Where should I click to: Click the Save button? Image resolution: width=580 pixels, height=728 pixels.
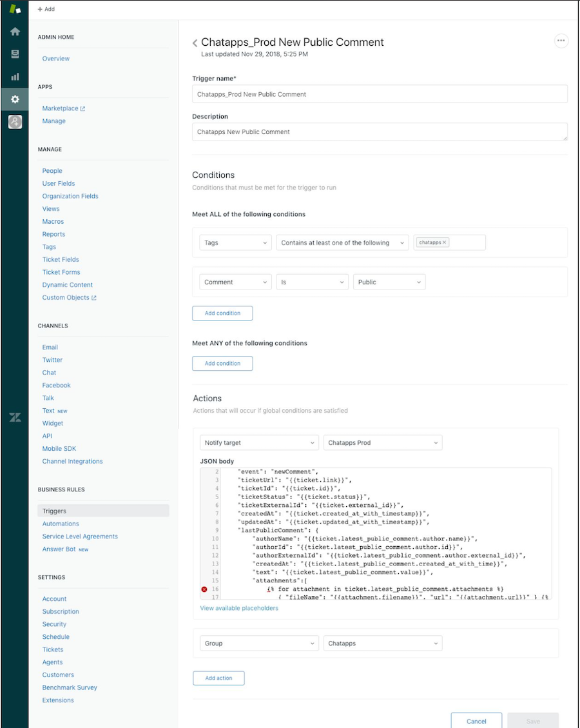pyautogui.click(x=533, y=721)
